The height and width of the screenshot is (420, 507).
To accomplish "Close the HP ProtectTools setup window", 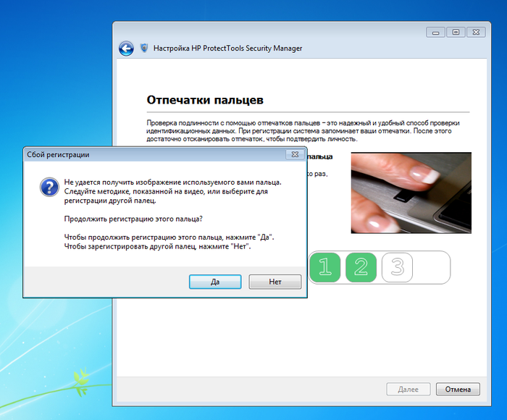I will click(476, 33).
